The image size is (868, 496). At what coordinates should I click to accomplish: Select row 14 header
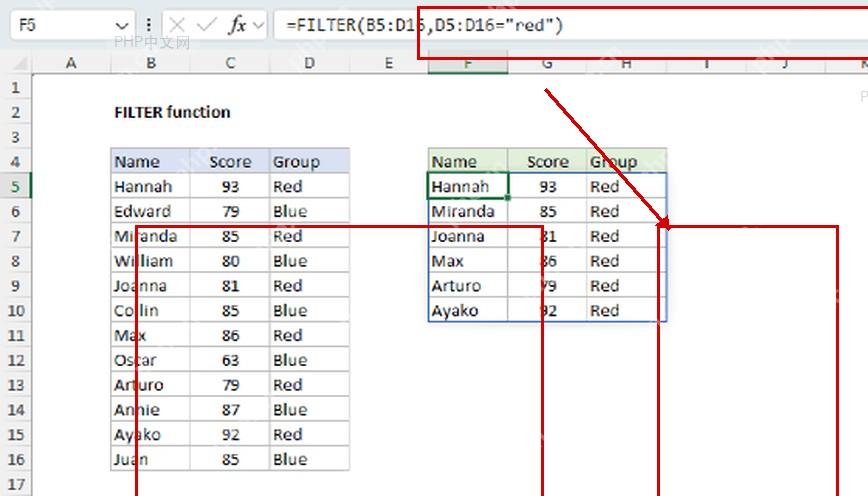click(16, 410)
